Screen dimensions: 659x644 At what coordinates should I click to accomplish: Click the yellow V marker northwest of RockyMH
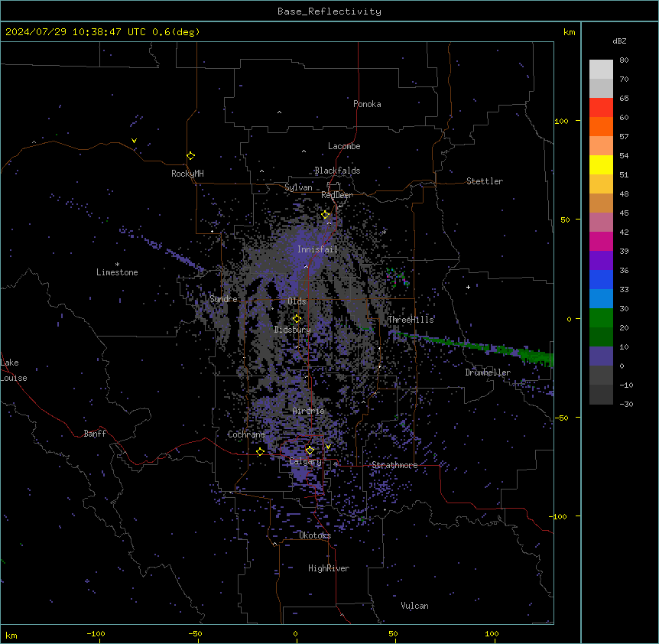tap(134, 141)
